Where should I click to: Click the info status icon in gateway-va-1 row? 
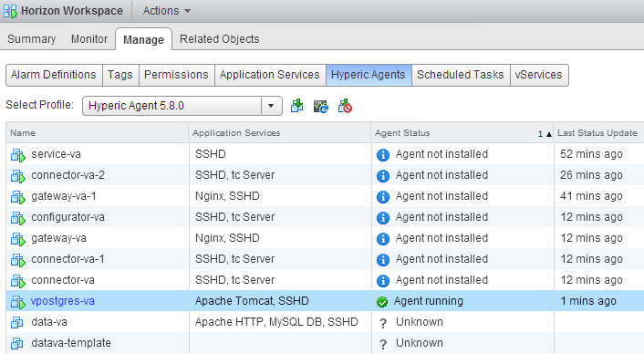[x=383, y=197]
